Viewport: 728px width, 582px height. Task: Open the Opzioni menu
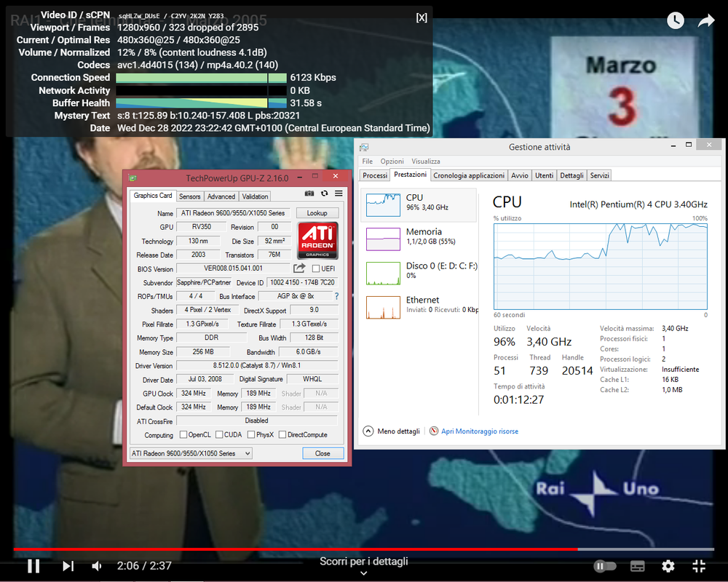[392, 161]
